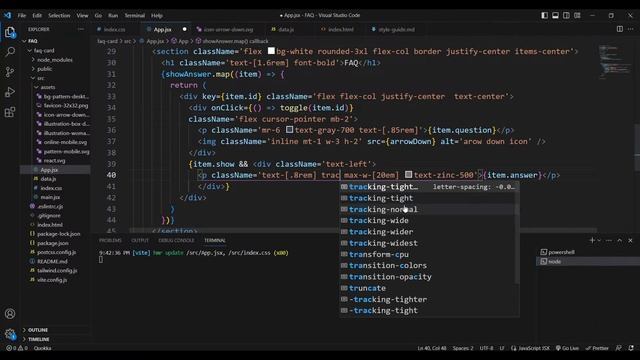Toggle primary side bar layout icon
The height and width of the screenshot is (360, 640).
coord(544,16)
